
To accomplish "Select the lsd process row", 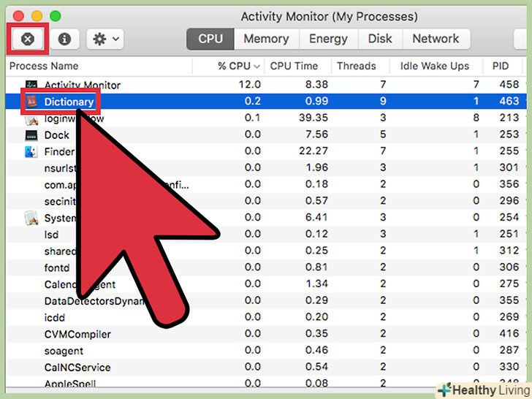I will click(266, 234).
